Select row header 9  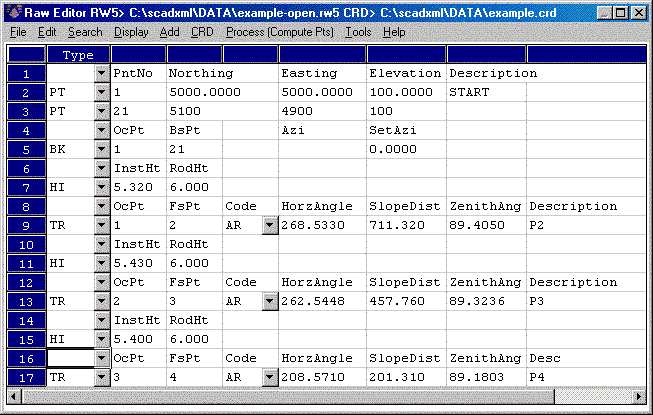click(26, 225)
